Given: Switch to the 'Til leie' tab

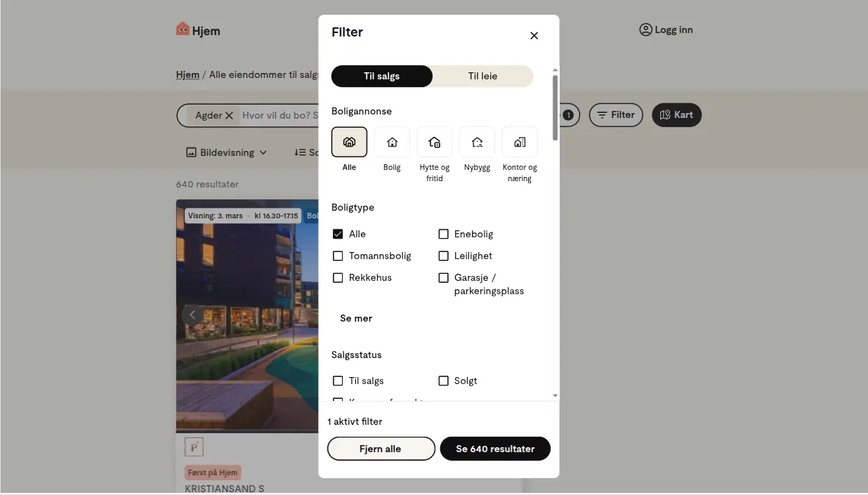Looking at the screenshot, I should 482,76.
